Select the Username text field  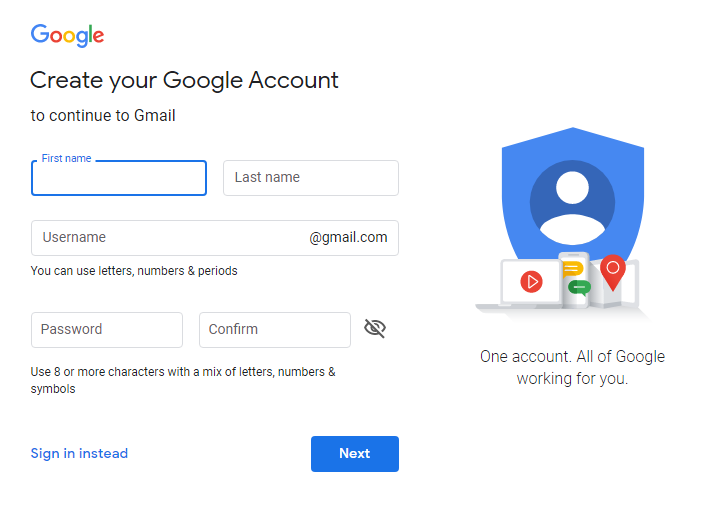point(170,238)
